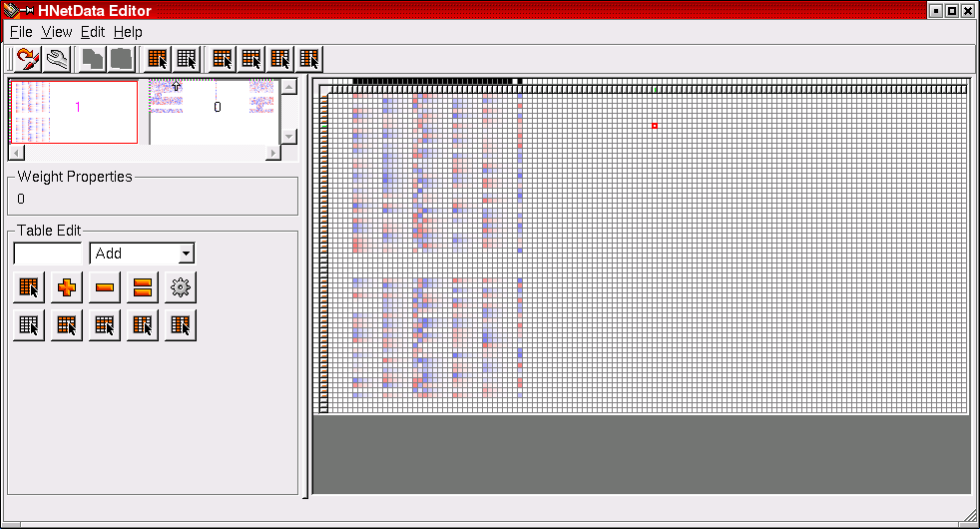The height and width of the screenshot is (529, 980).
Task: Click the Table Edit value input field
Action: [48, 254]
